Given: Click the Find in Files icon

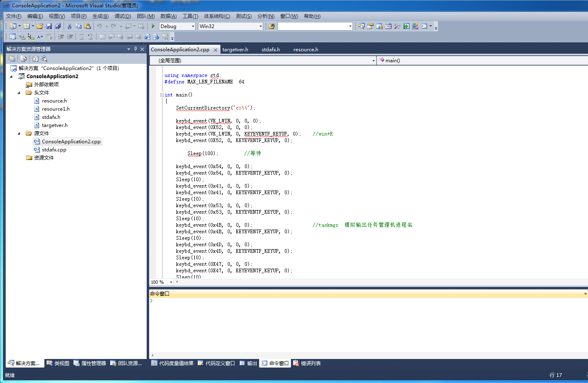Looking at the screenshot, I should coord(271,26).
